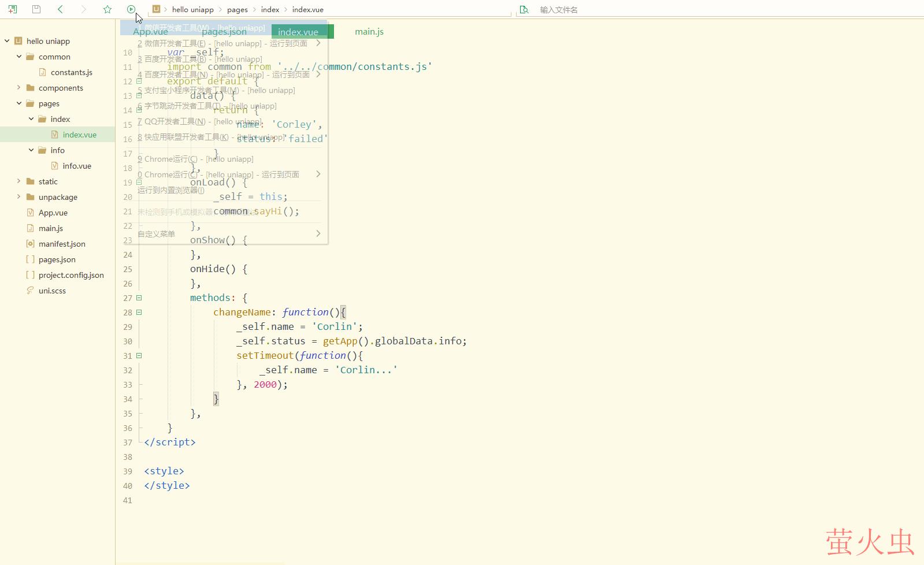Click code line "_self.name = 'Corlin';"
The image size is (924, 565).
click(299, 327)
